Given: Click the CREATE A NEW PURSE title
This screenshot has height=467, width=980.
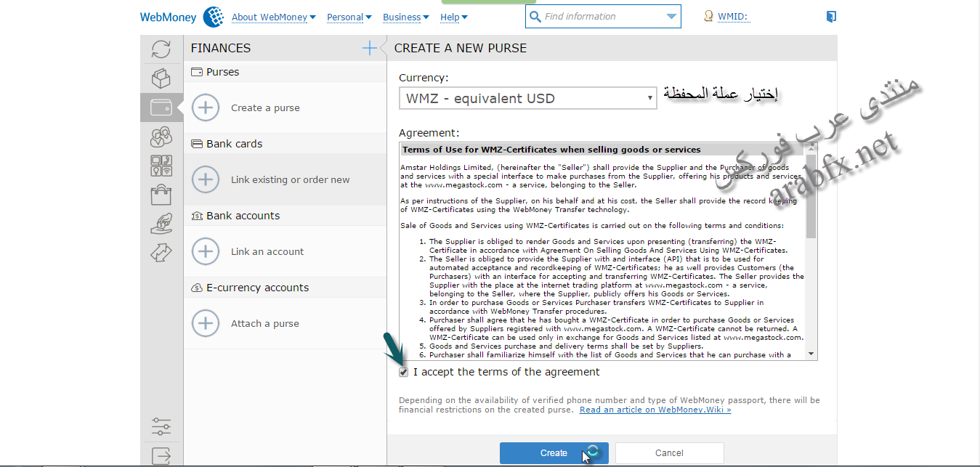Looking at the screenshot, I should [x=461, y=48].
